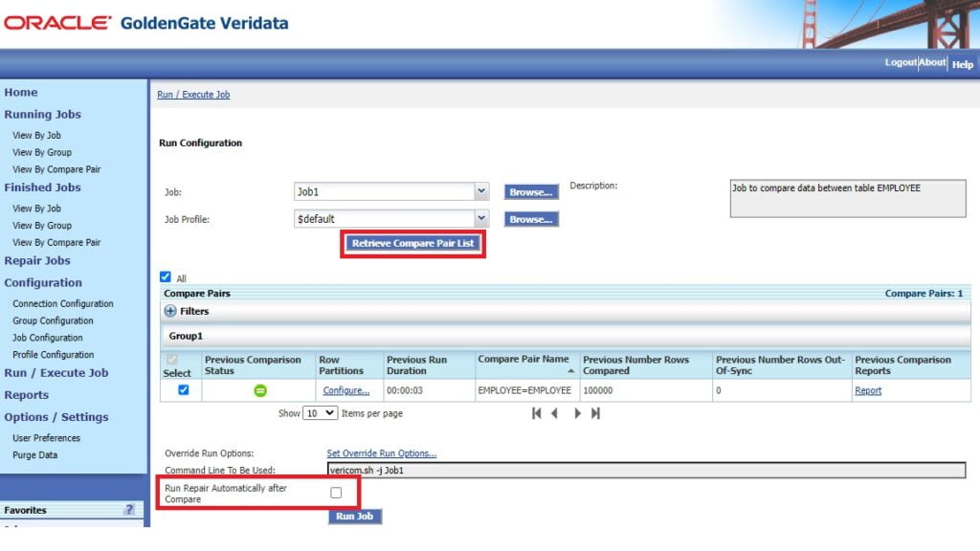Open Favorites help question mark icon
The height and width of the screenshot is (551, 980).
click(129, 509)
